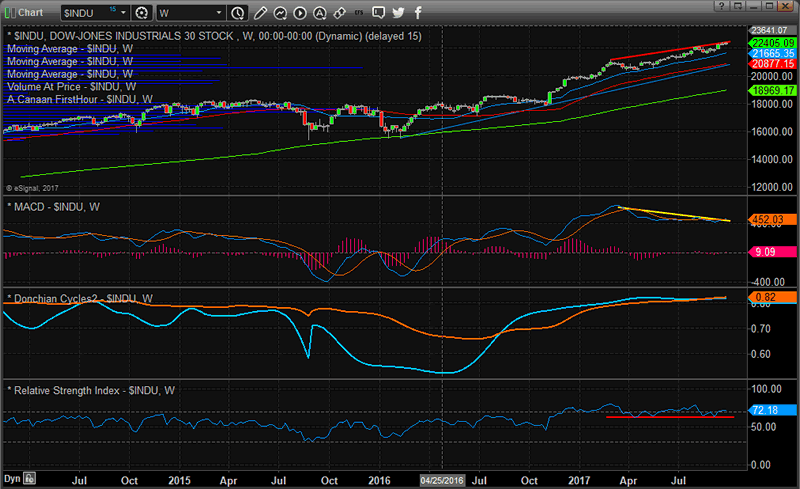This screenshot has width=800, height=489.
Task: Expand the W interval dropdown
Action: pos(219,13)
